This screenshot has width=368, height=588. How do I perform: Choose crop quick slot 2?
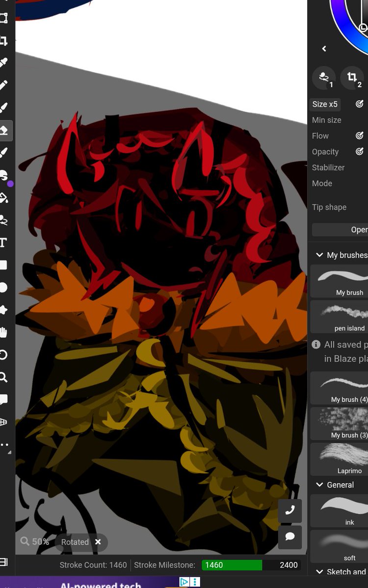click(x=352, y=78)
